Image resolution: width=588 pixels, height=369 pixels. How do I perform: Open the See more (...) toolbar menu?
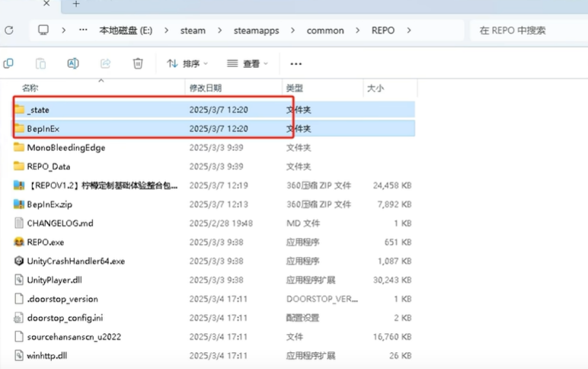[x=296, y=64]
